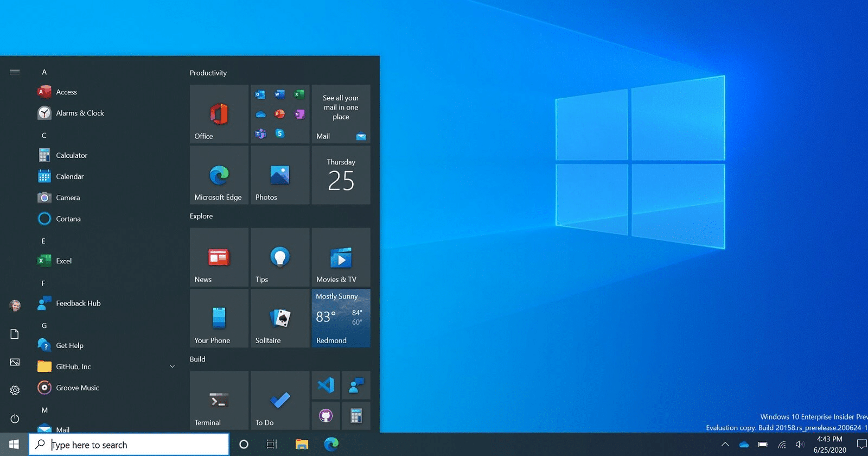Open the Photos tile
This screenshot has height=456, width=868.
tap(280, 175)
